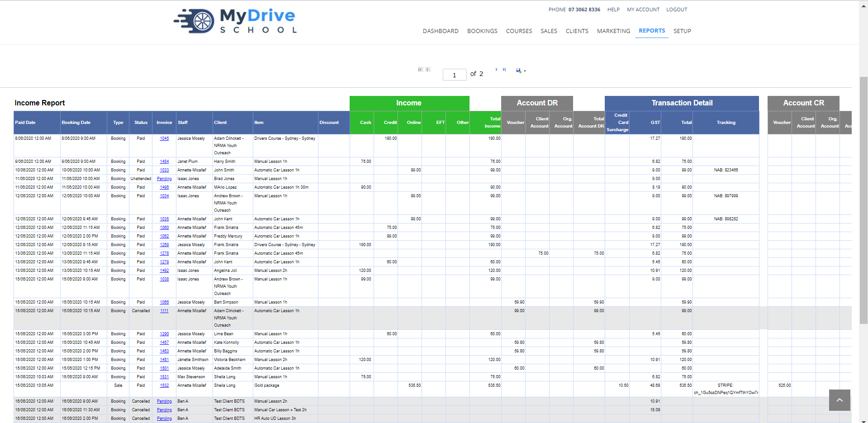Viewport: 868px width, 423px height.
Task: Open the Clients menu
Action: point(577,31)
